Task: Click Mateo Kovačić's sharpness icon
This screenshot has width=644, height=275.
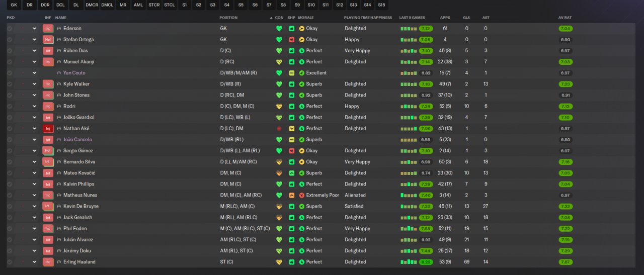Action: click(292, 173)
